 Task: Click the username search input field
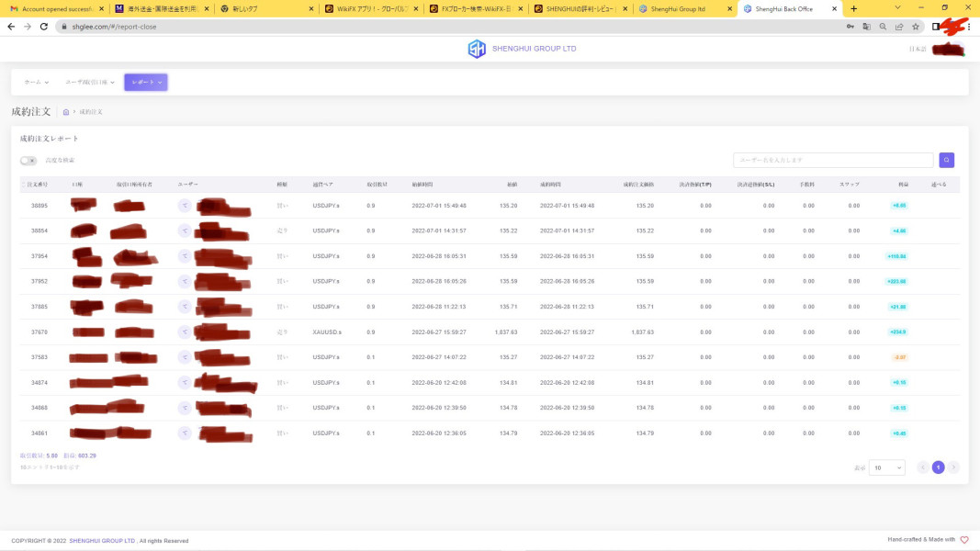click(x=833, y=160)
